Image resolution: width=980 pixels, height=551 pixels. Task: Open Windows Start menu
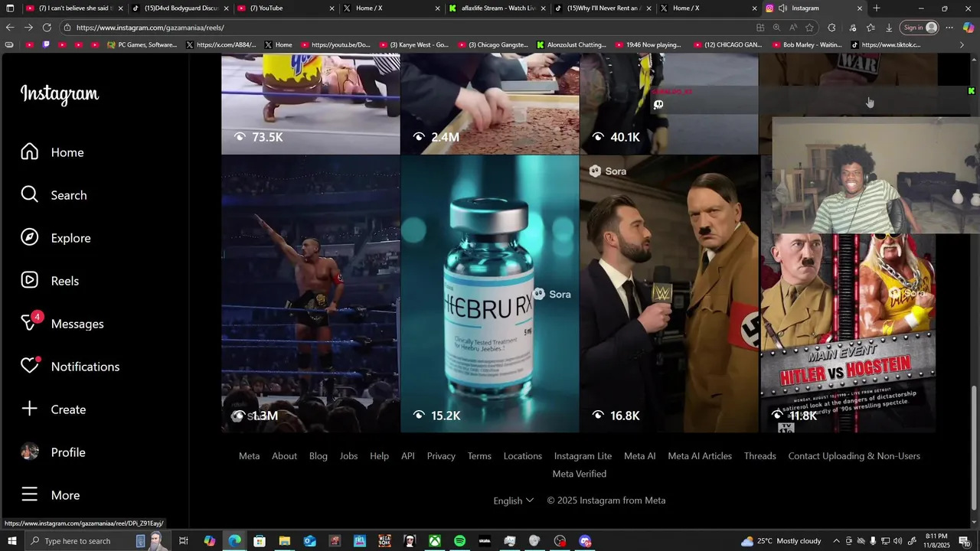point(11,541)
